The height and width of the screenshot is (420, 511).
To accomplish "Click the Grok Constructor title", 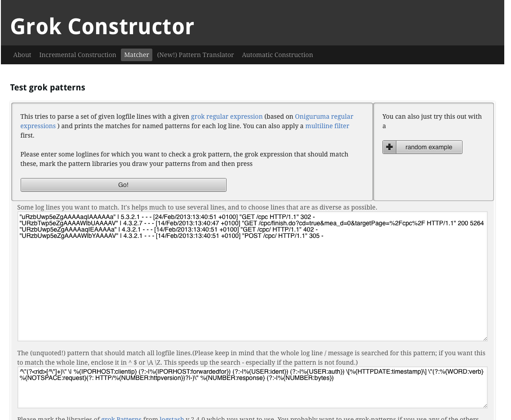I will (x=102, y=27).
